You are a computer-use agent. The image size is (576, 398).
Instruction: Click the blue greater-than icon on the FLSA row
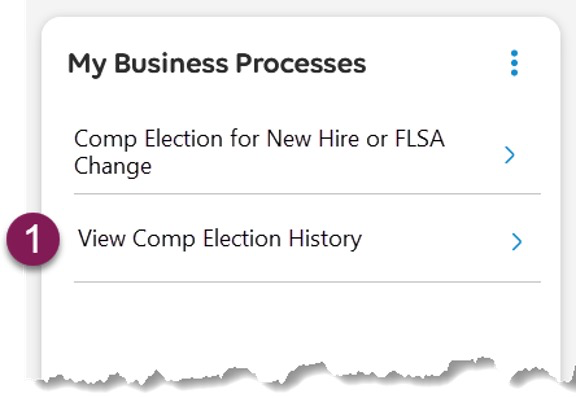coord(510,155)
